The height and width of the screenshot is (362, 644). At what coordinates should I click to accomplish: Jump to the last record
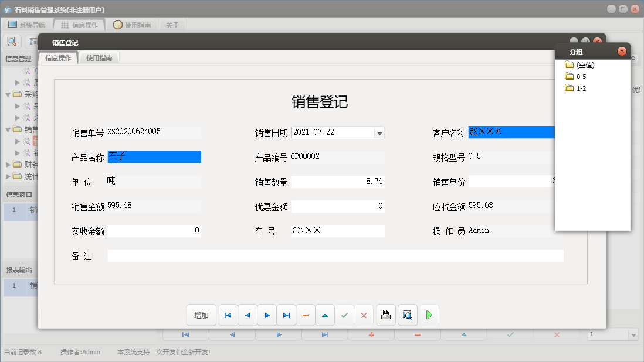[x=286, y=315]
